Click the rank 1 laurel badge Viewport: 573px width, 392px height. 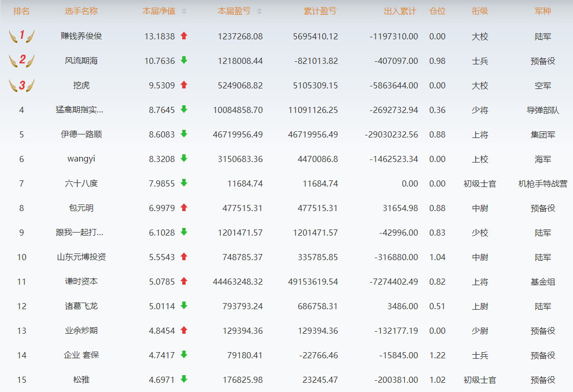point(21,36)
